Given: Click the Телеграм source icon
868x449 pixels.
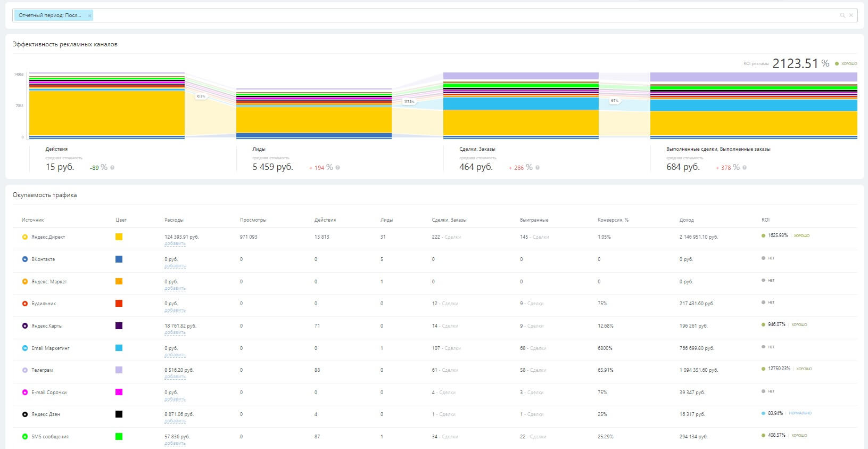Looking at the screenshot, I should [x=25, y=370].
